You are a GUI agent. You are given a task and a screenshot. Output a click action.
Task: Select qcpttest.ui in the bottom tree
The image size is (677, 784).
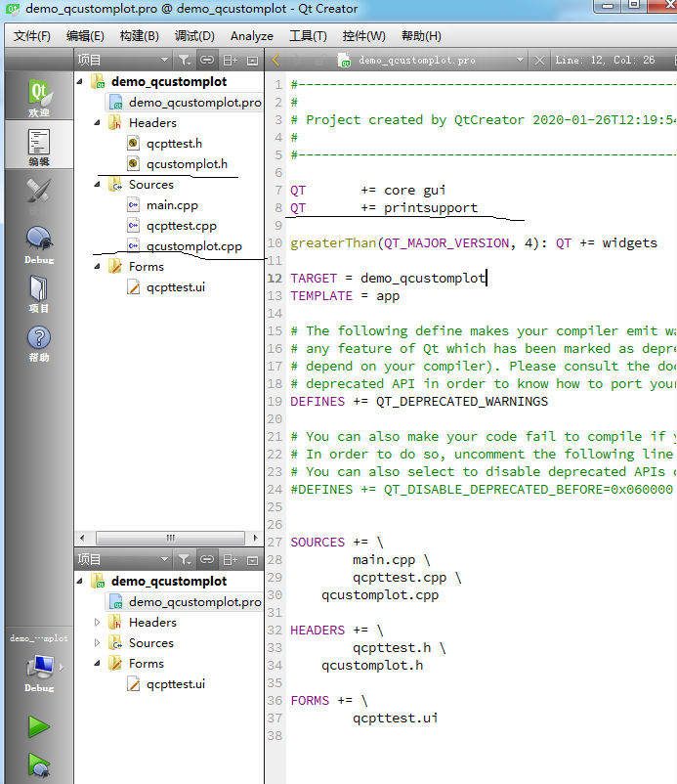coord(176,684)
